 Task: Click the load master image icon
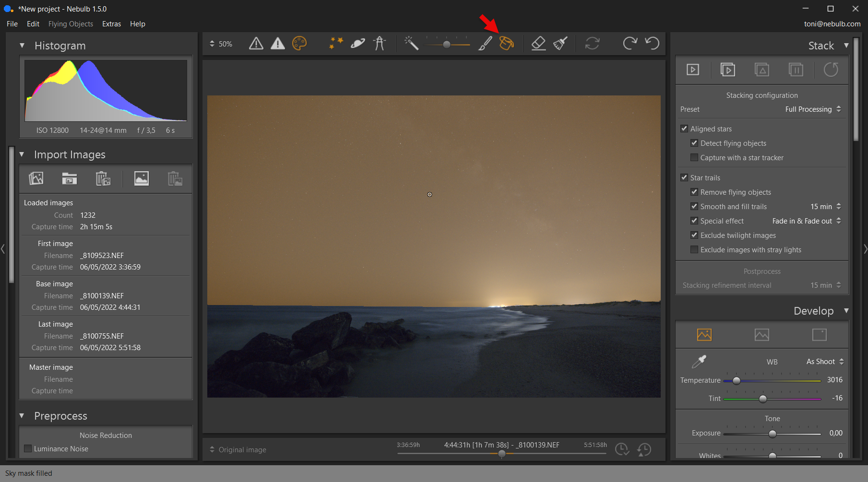click(142, 178)
